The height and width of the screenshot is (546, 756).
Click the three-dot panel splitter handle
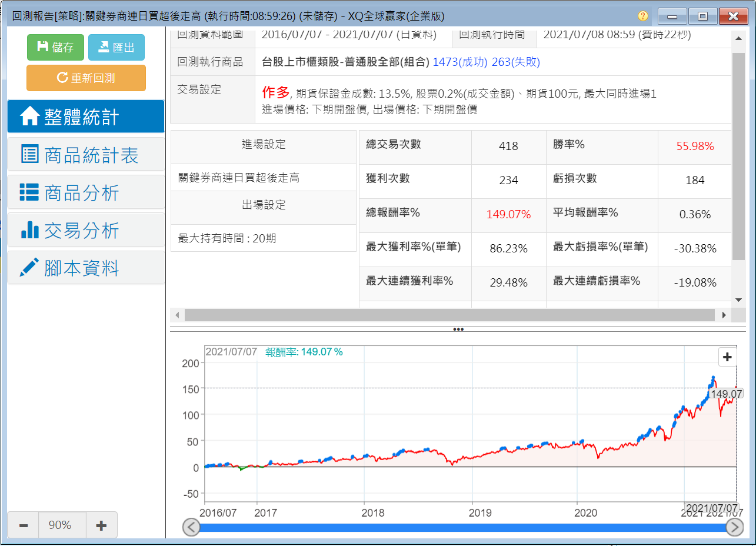pyautogui.click(x=458, y=329)
